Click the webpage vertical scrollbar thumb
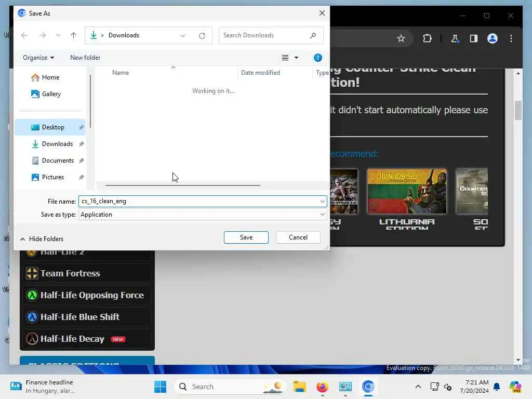Viewport: 532px width, 399px height. [x=518, y=111]
